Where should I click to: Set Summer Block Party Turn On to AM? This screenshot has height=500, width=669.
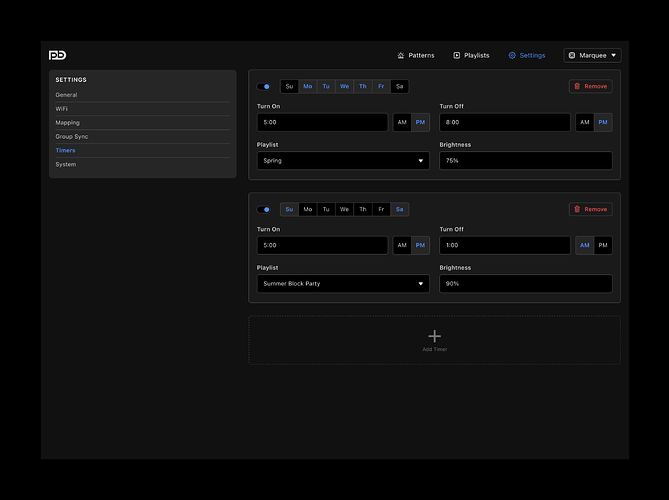point(402,245)
